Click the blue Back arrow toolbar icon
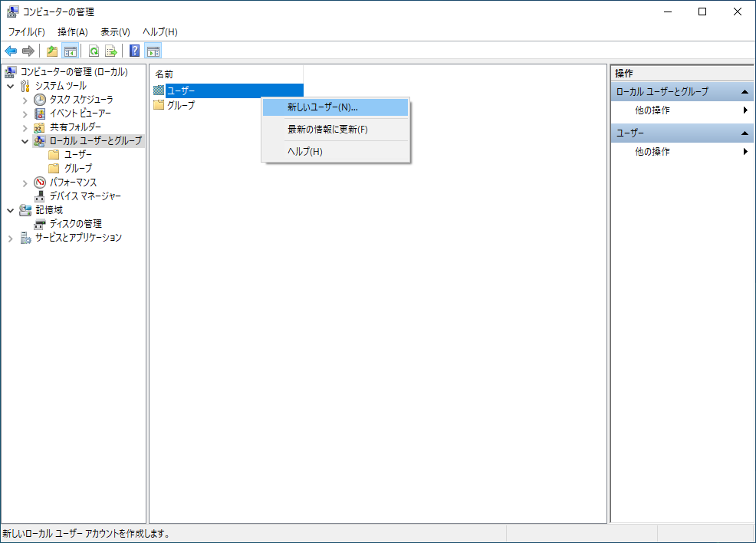 pos(11,51)
